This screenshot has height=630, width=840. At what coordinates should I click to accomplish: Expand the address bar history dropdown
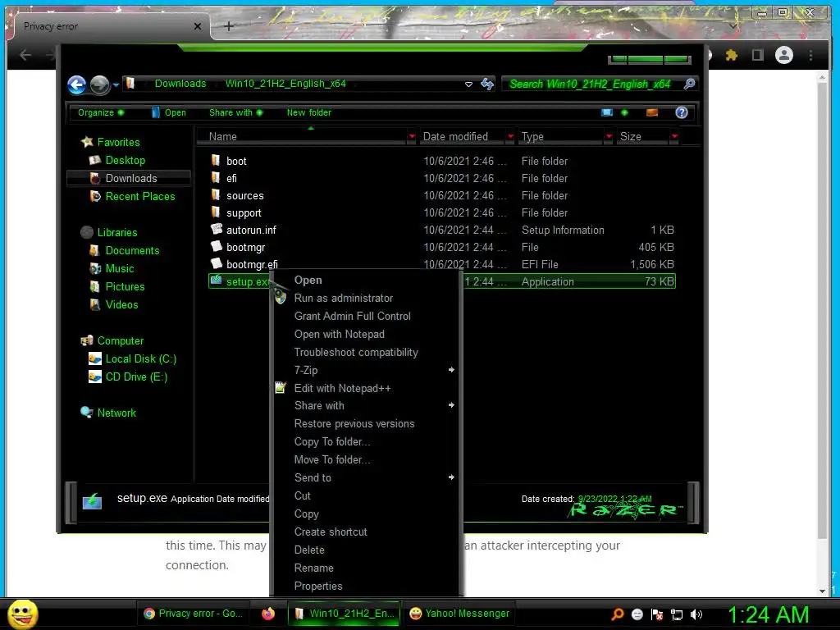click(x=468, y=84)
